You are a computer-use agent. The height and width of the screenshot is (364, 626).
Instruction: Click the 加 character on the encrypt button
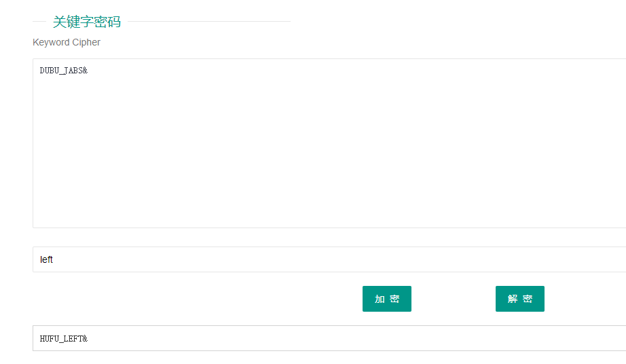[x=380, y=299]
